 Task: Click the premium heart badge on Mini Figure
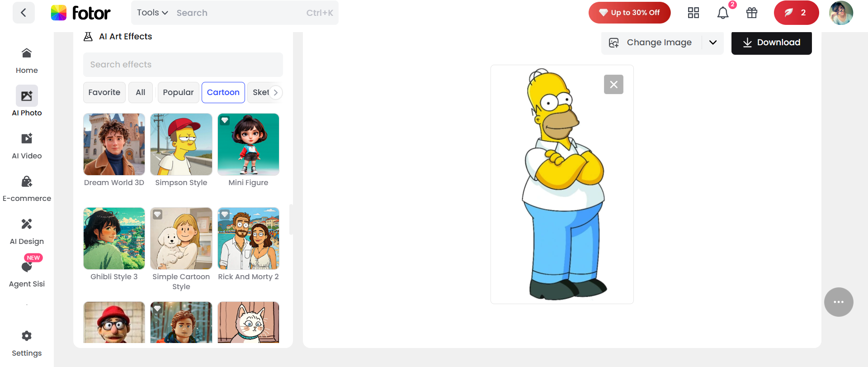click(225, 120)
